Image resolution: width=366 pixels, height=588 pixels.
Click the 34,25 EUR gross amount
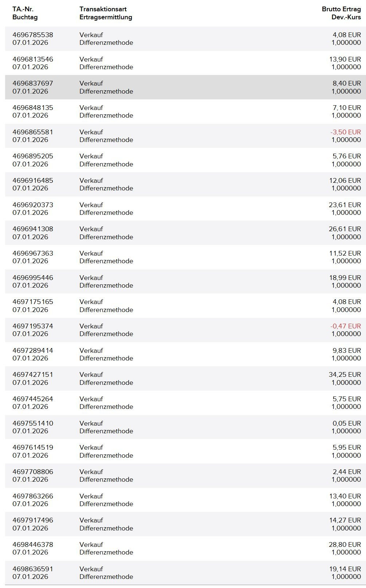point(344,375)
